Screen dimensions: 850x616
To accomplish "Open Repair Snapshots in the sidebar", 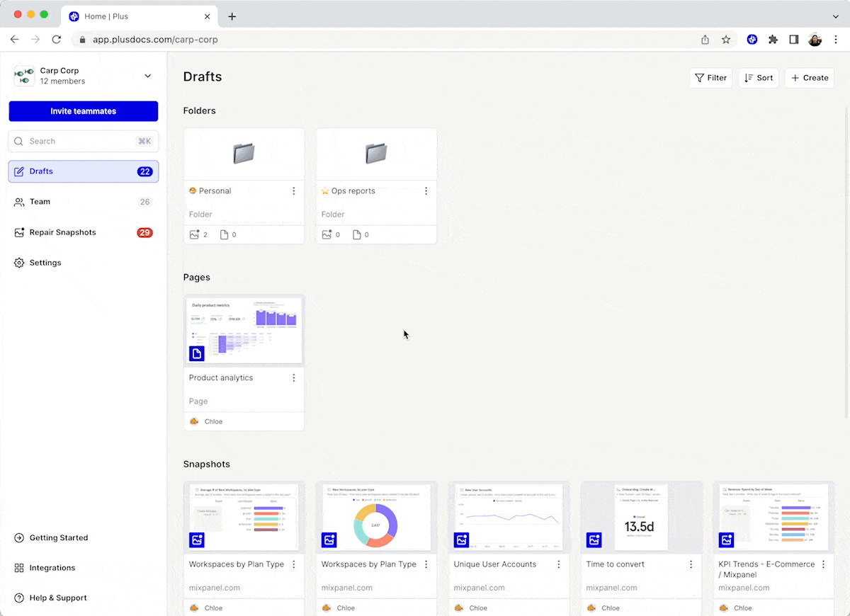I will (84, 232).
